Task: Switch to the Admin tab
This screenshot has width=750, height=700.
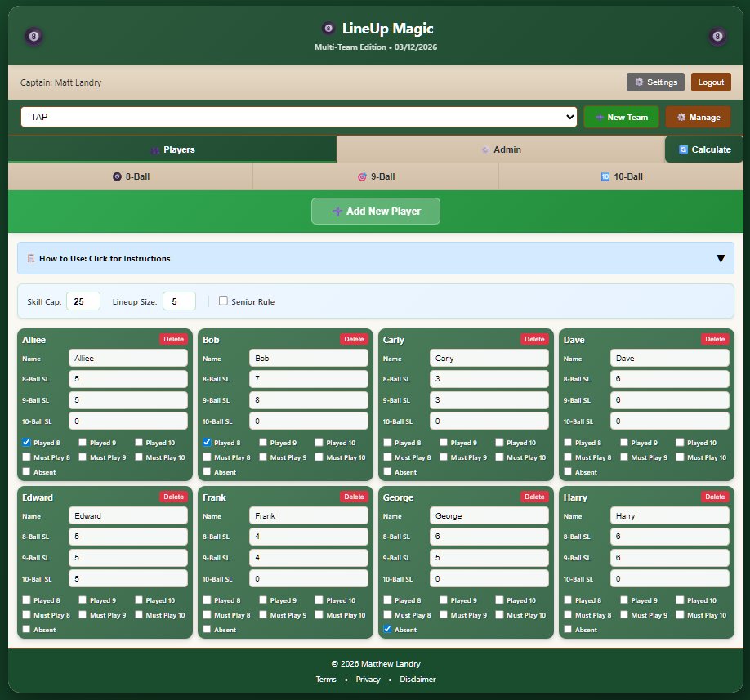Action: (501, 149)
